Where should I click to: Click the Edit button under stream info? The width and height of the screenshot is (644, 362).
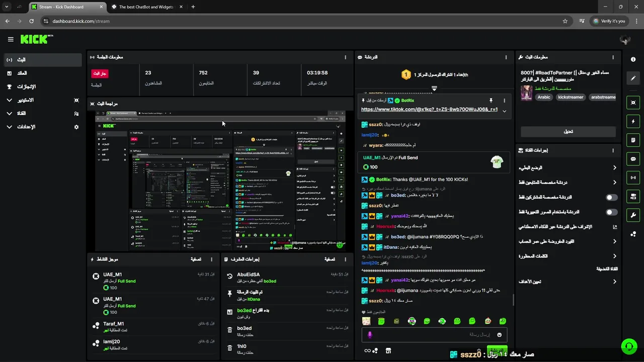(x=568, y=132)
